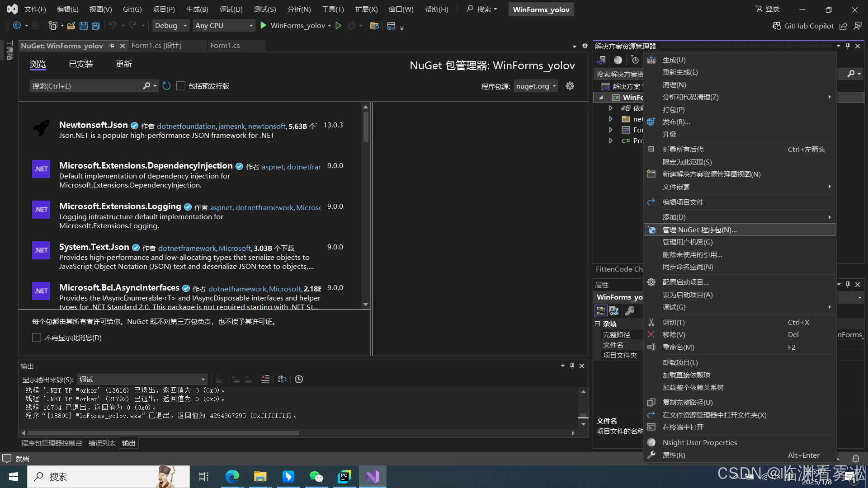Click the NuGet settings gear icon
Image resolution: width=868 pixels, height=488 pixels.
click(x=570, y=86)
